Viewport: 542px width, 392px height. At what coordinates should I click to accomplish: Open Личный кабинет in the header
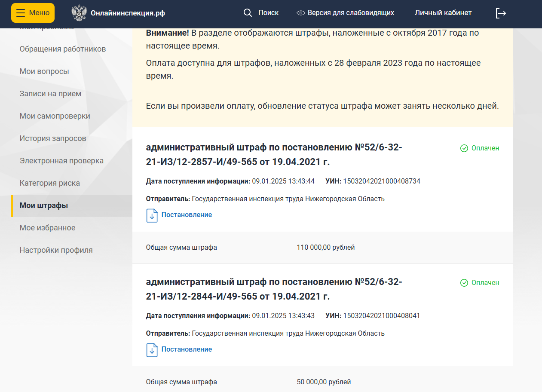tap(443, 13)
